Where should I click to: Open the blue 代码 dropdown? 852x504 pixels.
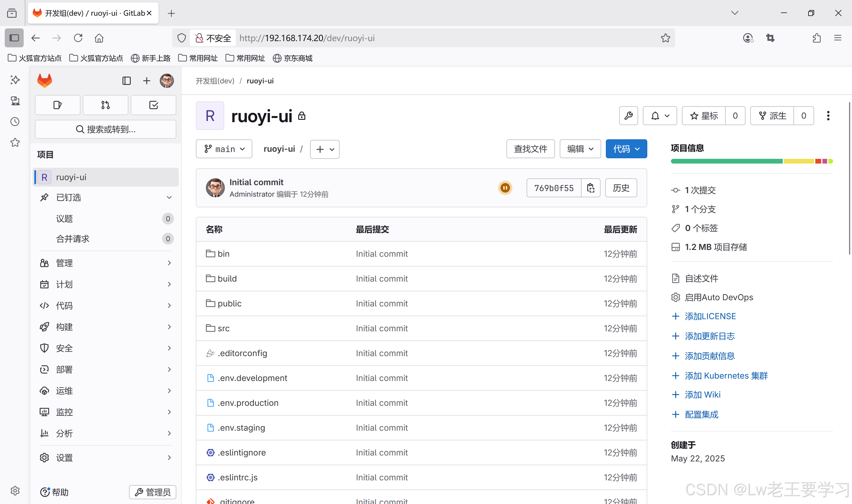click(x=626, y=149)
